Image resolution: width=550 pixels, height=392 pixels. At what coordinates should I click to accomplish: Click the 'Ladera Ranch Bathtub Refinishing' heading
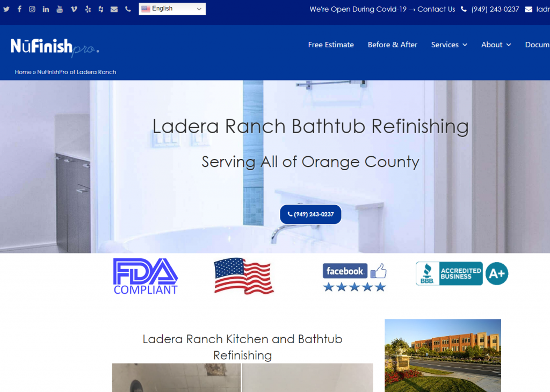click(310, 126)
